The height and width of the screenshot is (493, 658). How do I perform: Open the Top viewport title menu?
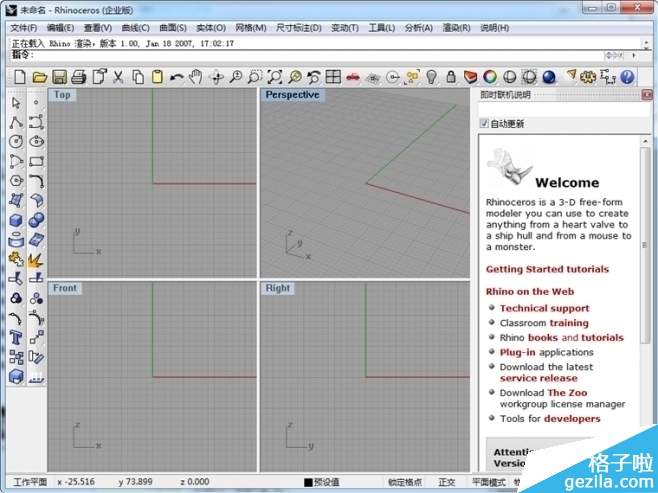pos(62,95)
